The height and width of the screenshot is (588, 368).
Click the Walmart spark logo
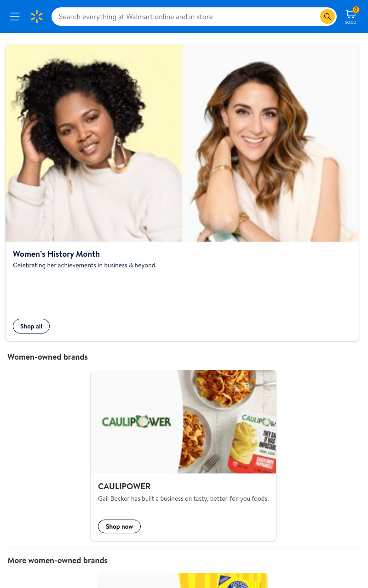tap(37, 17)
